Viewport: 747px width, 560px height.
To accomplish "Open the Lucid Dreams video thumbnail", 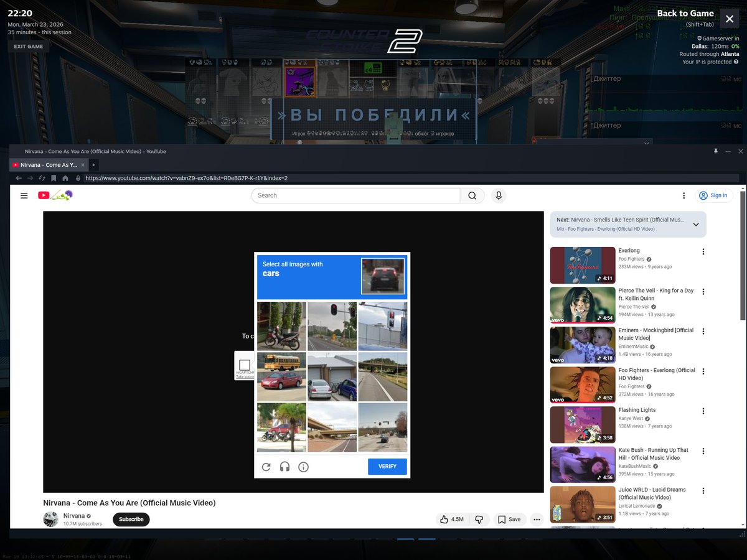I will click(x=583, y=504).
